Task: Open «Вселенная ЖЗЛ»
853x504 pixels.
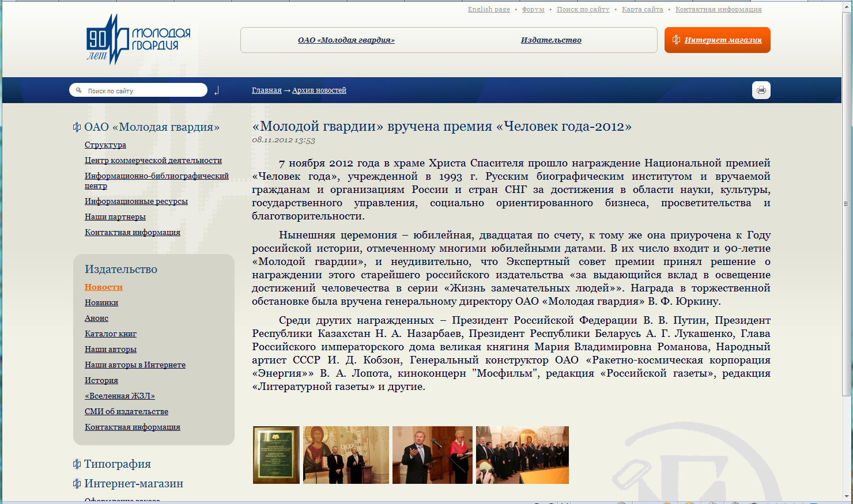Action: click(120, 396)
